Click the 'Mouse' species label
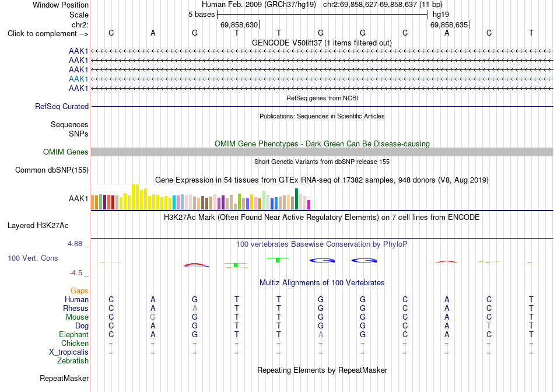The image size is (554, 392). click(x=77, y=317)
